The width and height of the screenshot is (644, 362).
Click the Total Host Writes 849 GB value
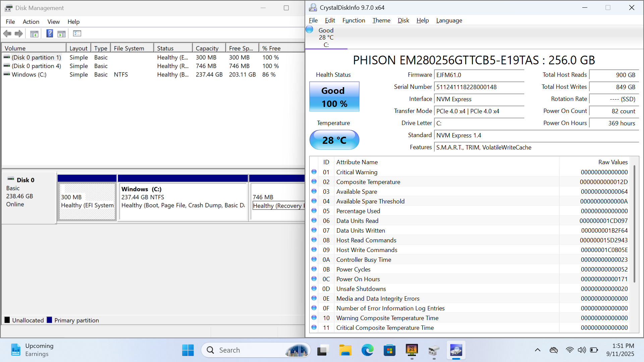[x=614, y=87]
